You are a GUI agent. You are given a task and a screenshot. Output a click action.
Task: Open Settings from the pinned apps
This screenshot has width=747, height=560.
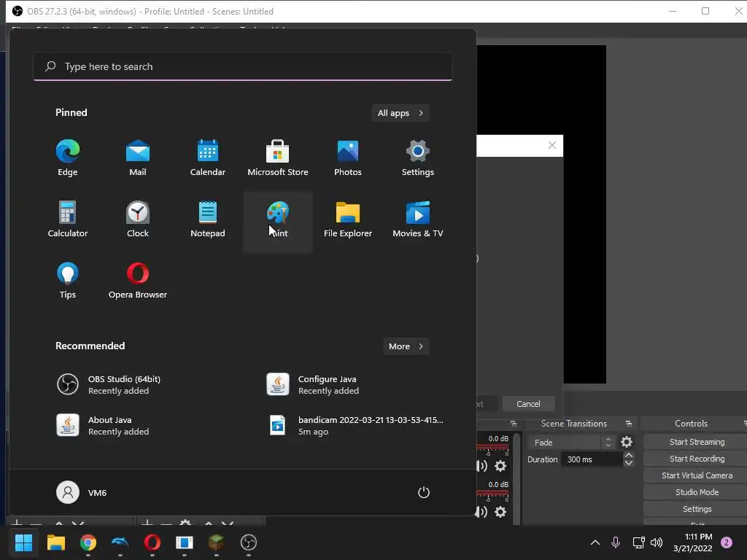point(418,158)
